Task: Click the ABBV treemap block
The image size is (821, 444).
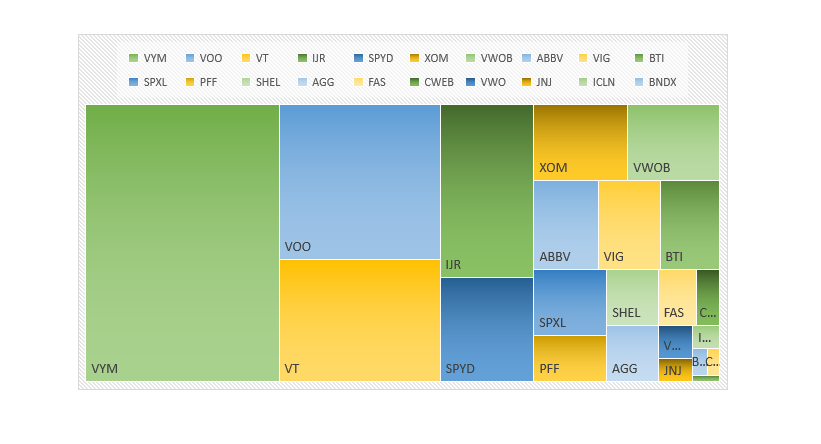Action: [565, 225]
